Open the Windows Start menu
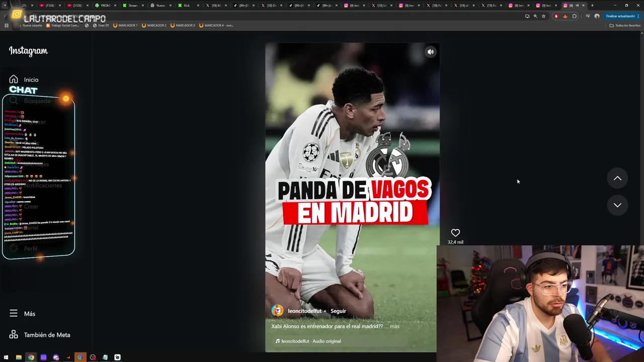Viewport: 644px width, 362px height. (6, 357)
